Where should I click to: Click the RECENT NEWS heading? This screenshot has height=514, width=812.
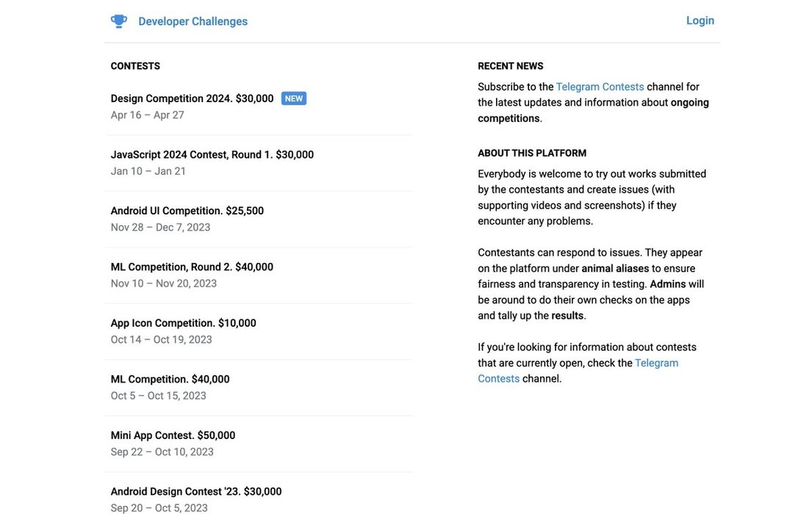coord(510,66)
